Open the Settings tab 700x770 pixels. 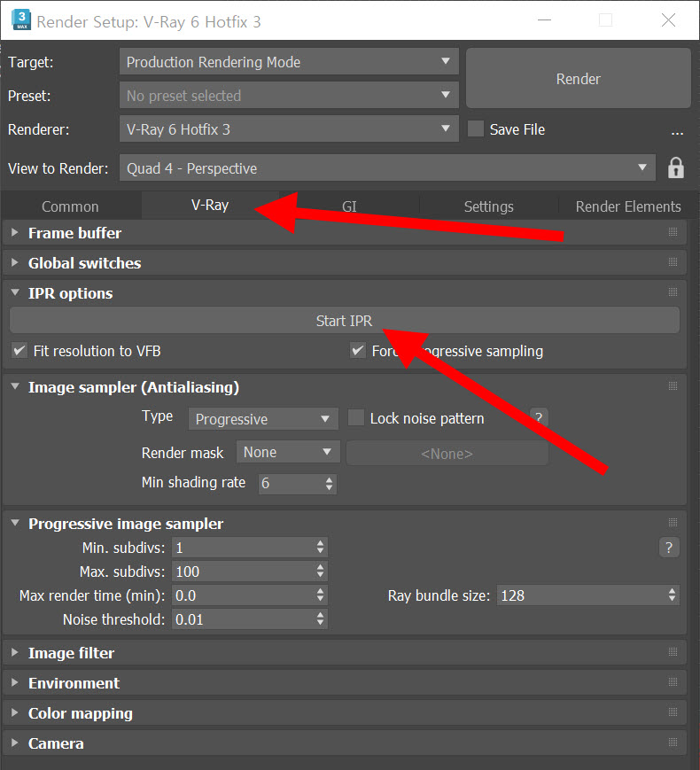[x=489, y=206]
